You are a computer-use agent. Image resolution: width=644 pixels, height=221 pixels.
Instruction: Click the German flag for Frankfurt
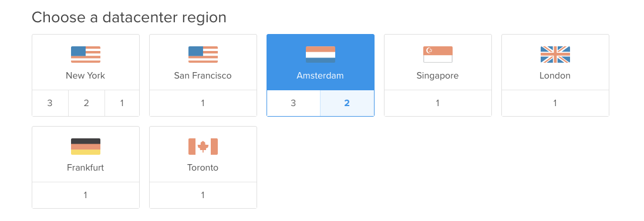86,147
